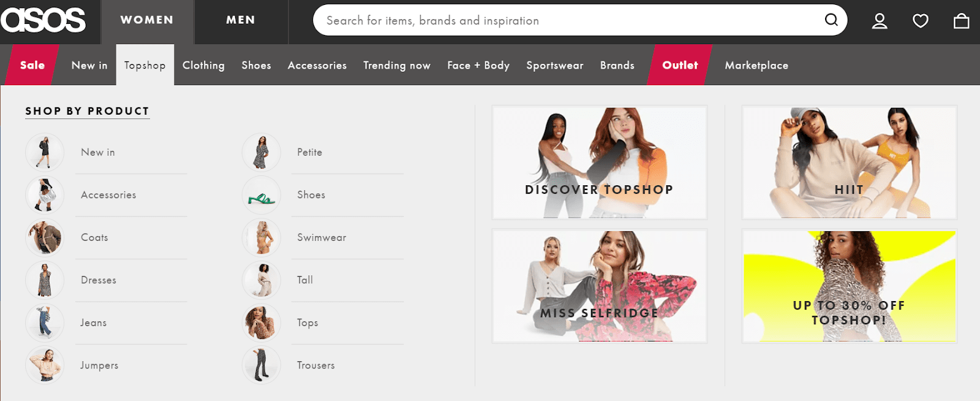Click the Tall round product image

pos(262,280)
